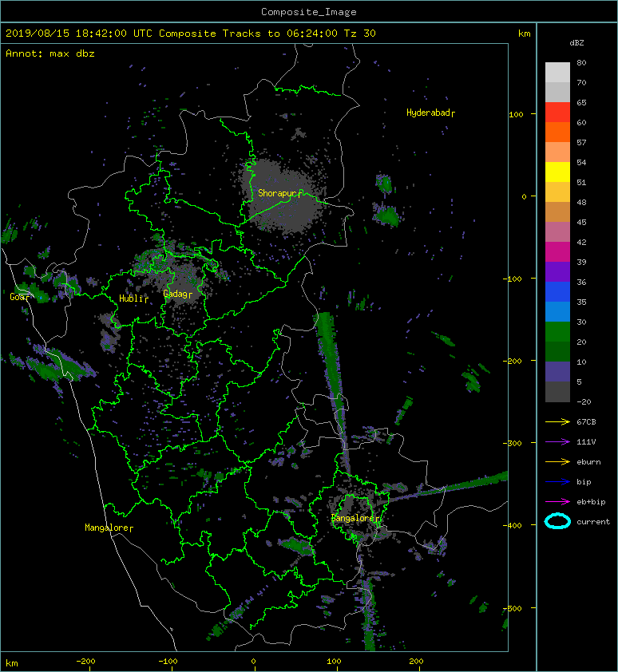Screen dimensions: 618x672
Task: Click the Shorapur station label
Action: 279,193
